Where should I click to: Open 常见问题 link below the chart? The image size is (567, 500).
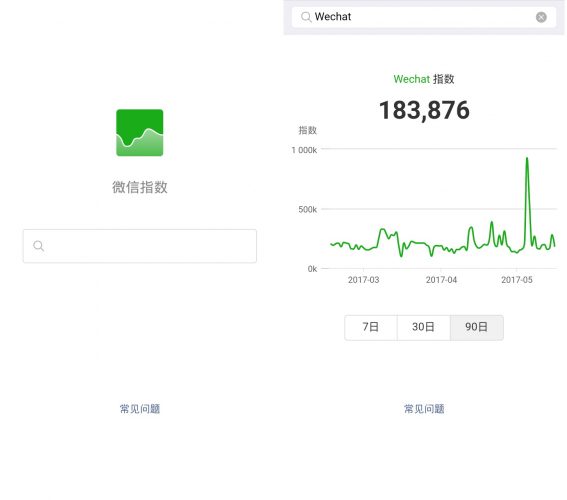(424, 409)
